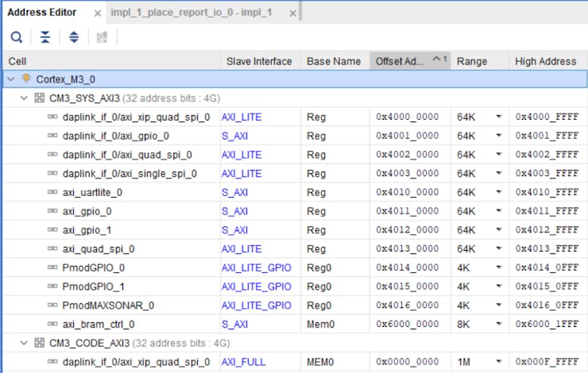This screenshot has width=588, height=373.
Task: Switch to the Address Editor tab
Action: point(41,13)
